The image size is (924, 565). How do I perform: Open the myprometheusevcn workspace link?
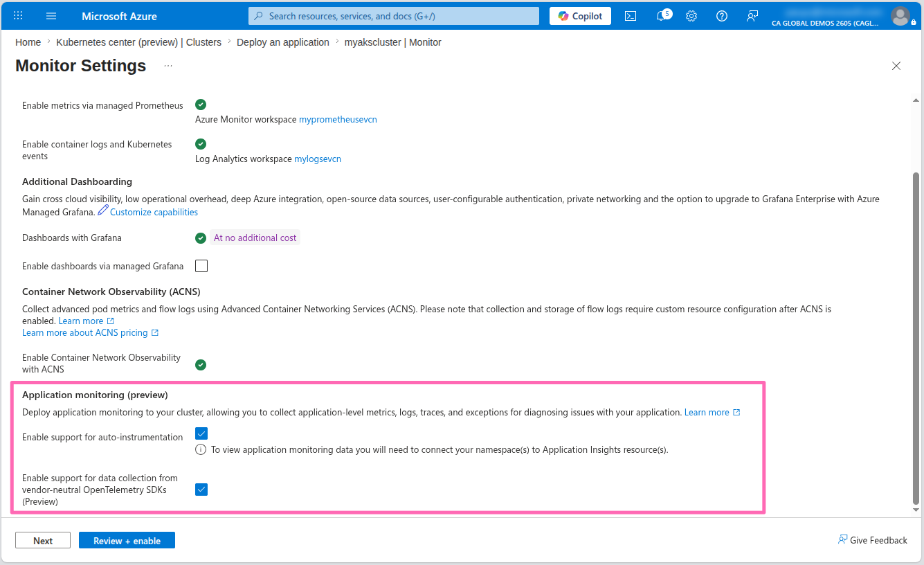pos(338,119)
